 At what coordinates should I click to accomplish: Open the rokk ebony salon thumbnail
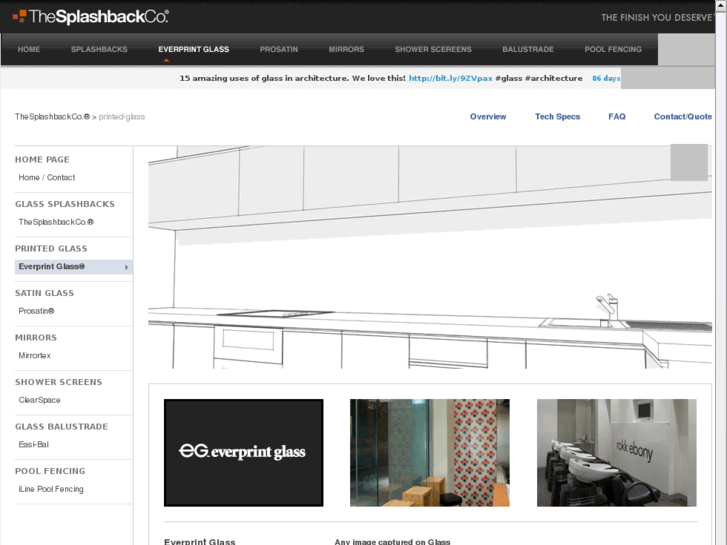click(616, 453)
